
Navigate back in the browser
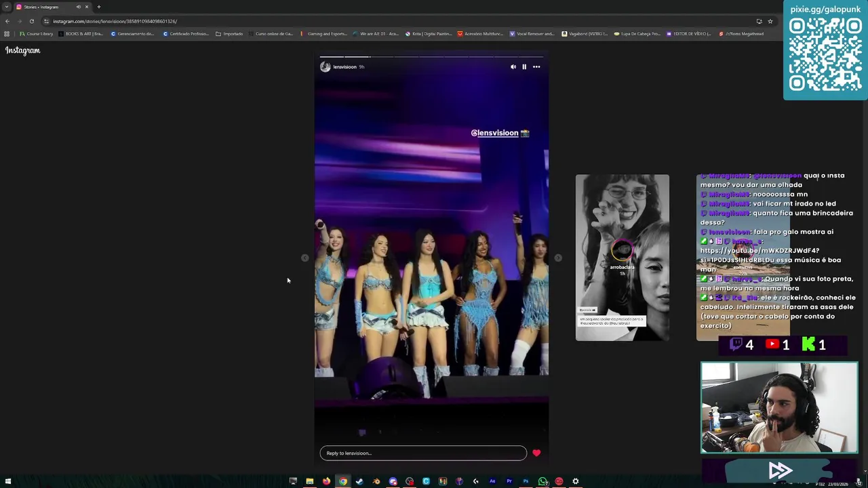(x=7, y=21)
